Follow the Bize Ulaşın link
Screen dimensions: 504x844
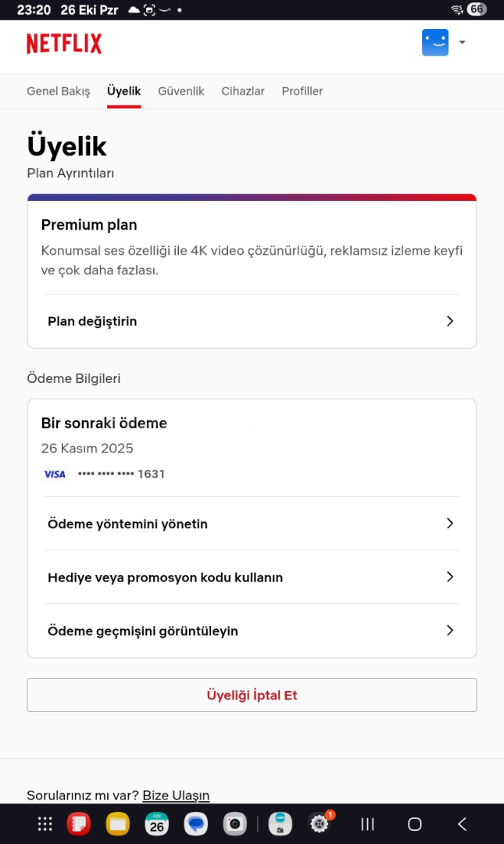tap(176, 796)
